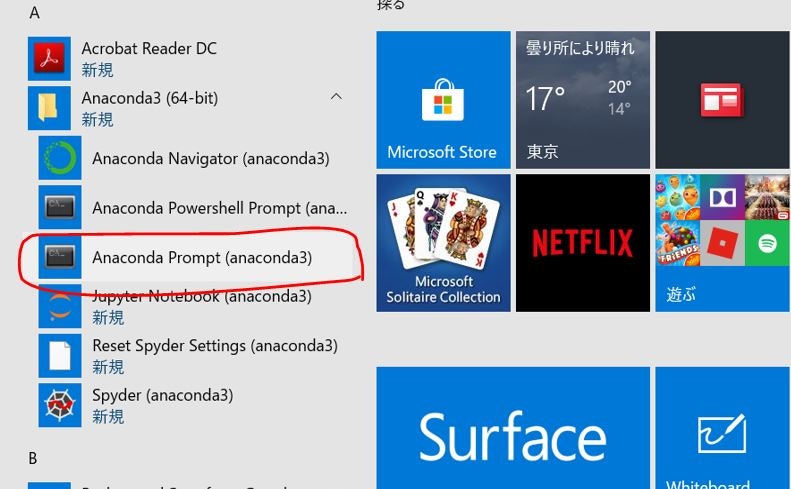Click Anaconda Prompt console icon
This screenshot has height=489, width=791.
60,257
